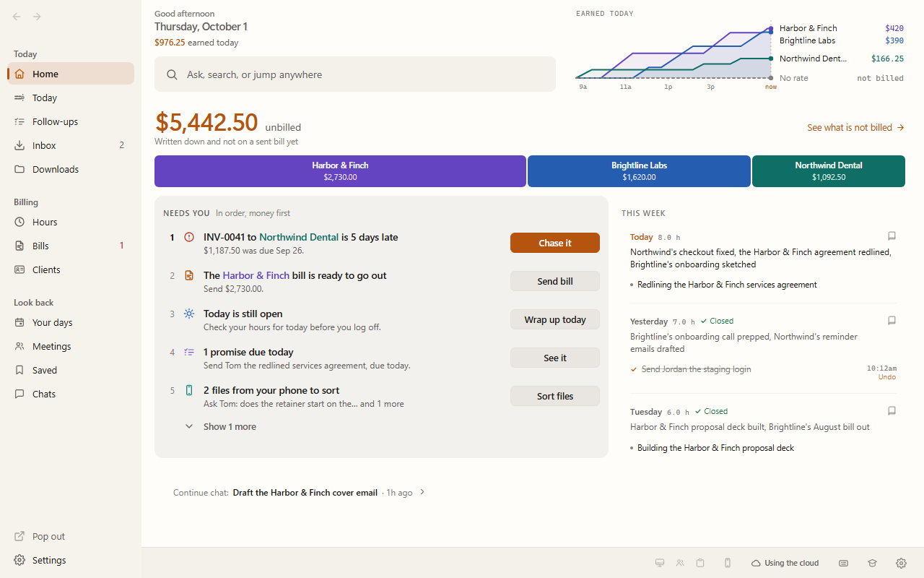Click the bill document icon beside Harbor & Finch bill
This screenshot has height=578, width=924.
189,275
